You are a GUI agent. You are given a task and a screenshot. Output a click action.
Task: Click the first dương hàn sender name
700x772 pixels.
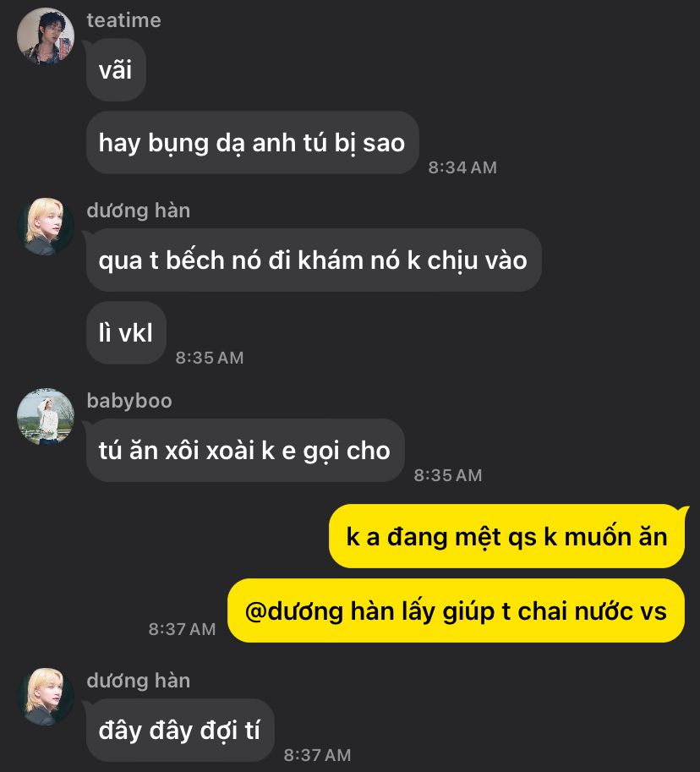(x=139, y=211)
